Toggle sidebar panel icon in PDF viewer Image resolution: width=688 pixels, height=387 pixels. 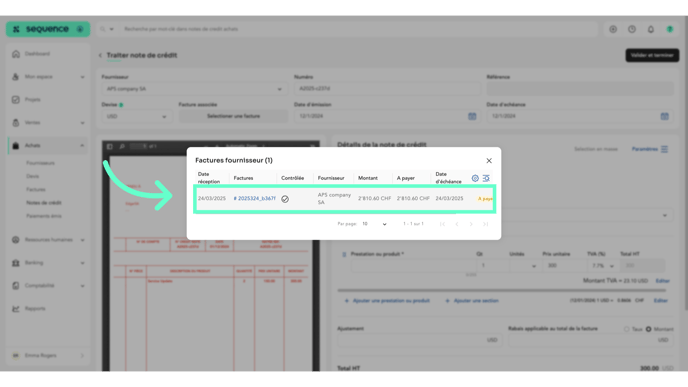(110, 147)
